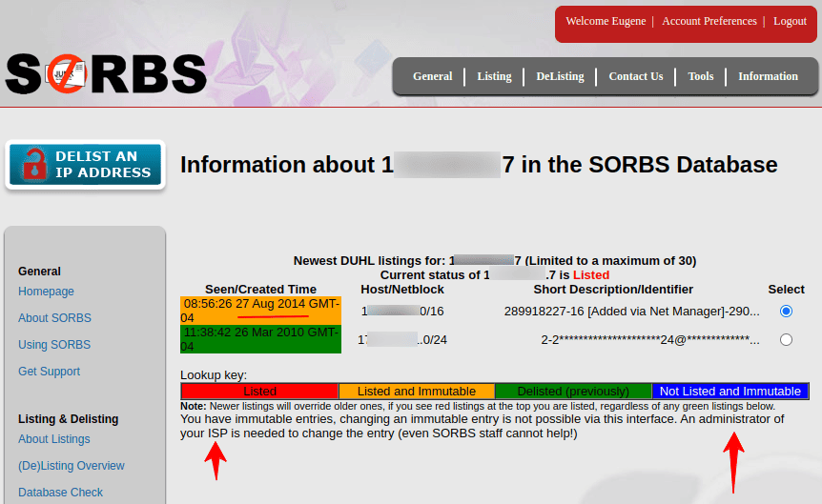Open Account Preferences
Screen dimensions: 822x504
click(x=709, y=21)
